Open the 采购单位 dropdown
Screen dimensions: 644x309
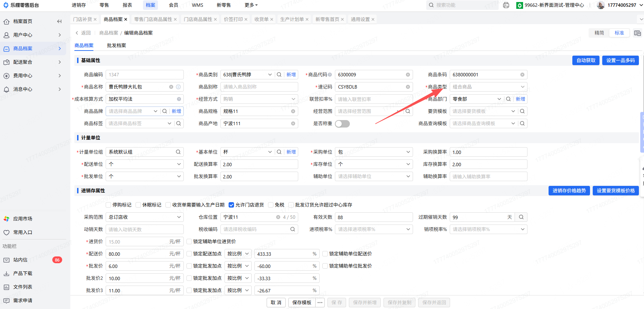tap(374, 152)
